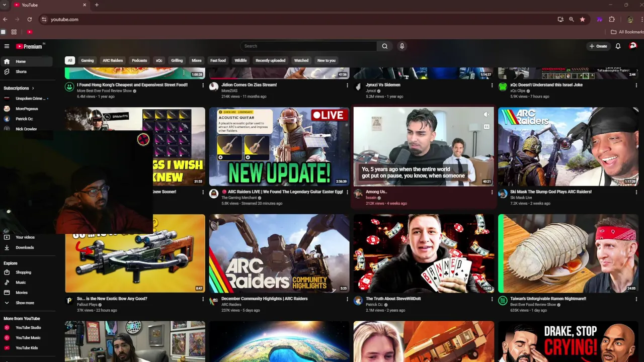
Task: Start voice search with microphone icon
Action: 402,46
